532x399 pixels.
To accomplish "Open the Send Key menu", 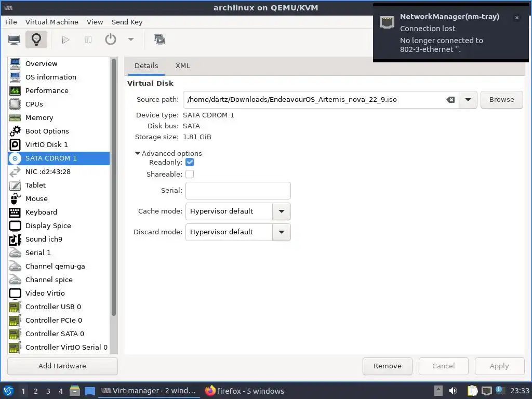I will [x=127, y=22].
